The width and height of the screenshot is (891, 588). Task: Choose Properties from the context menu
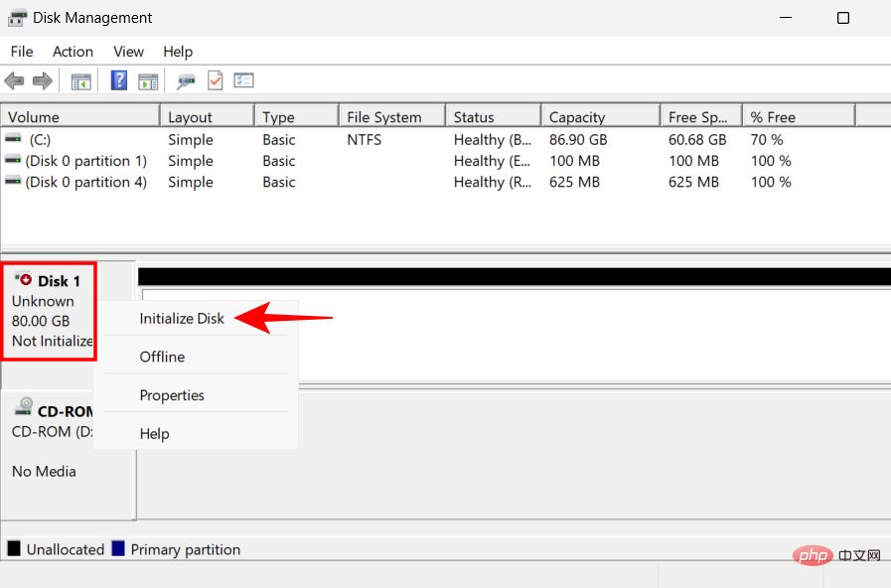point(172,395)
